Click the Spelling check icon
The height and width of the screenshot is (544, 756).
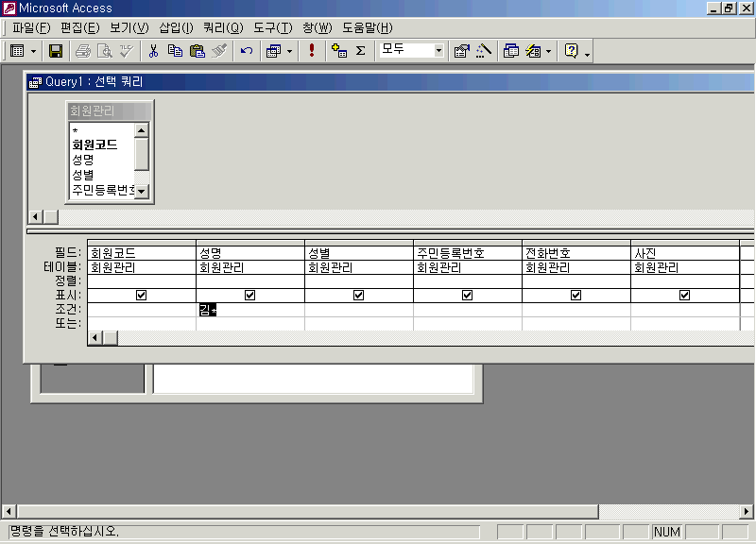[x=127, y=51]
